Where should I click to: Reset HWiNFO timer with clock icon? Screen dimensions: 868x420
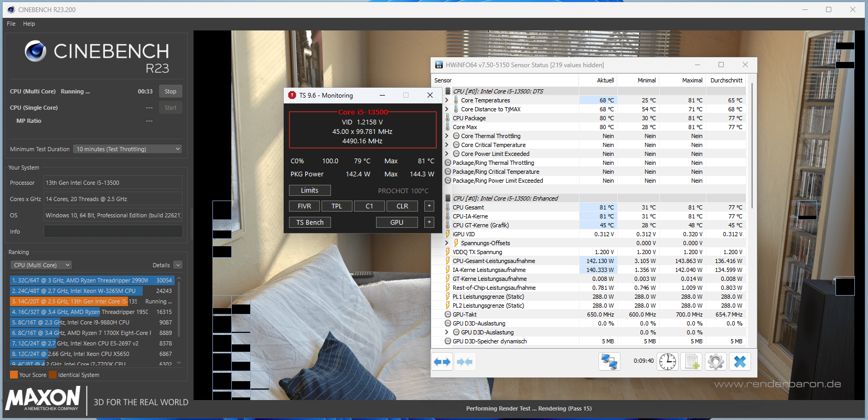click(668, 362)
